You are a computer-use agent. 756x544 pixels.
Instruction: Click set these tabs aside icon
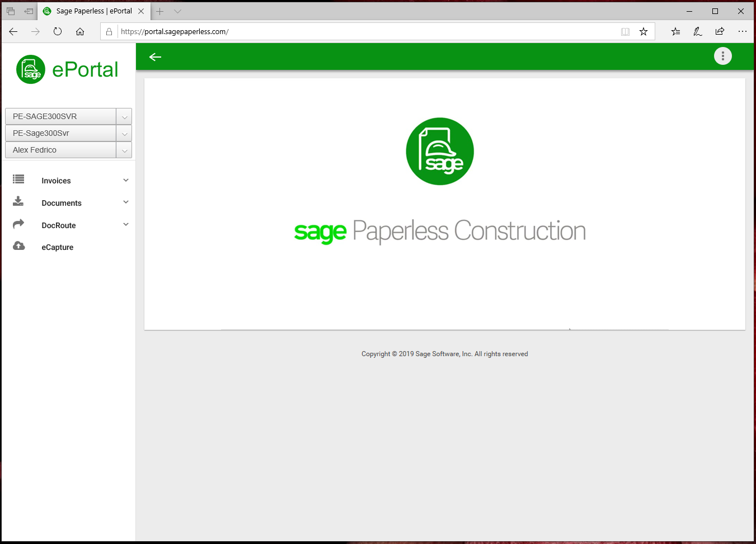29,11
